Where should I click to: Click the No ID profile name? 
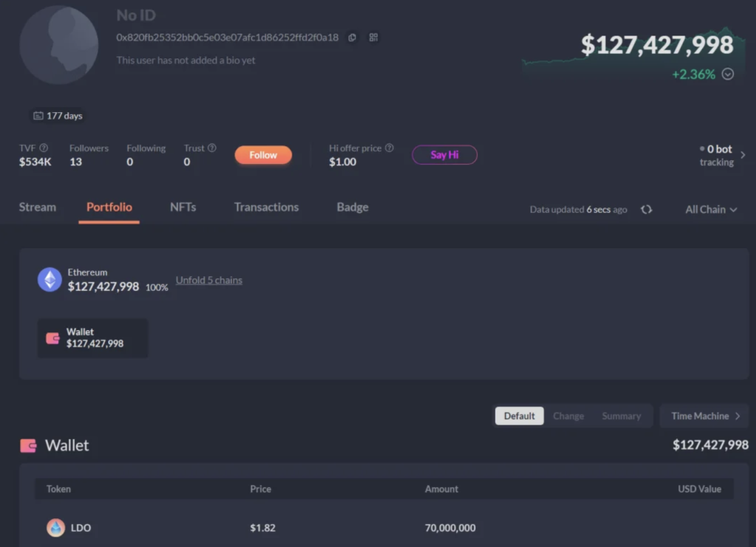[x=136, y=16]
